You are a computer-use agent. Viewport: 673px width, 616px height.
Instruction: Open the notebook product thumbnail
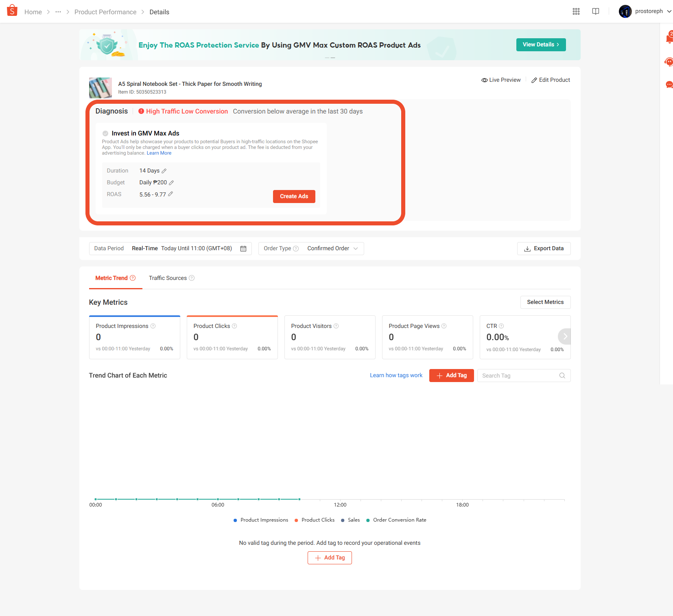(x=101, y=88)
